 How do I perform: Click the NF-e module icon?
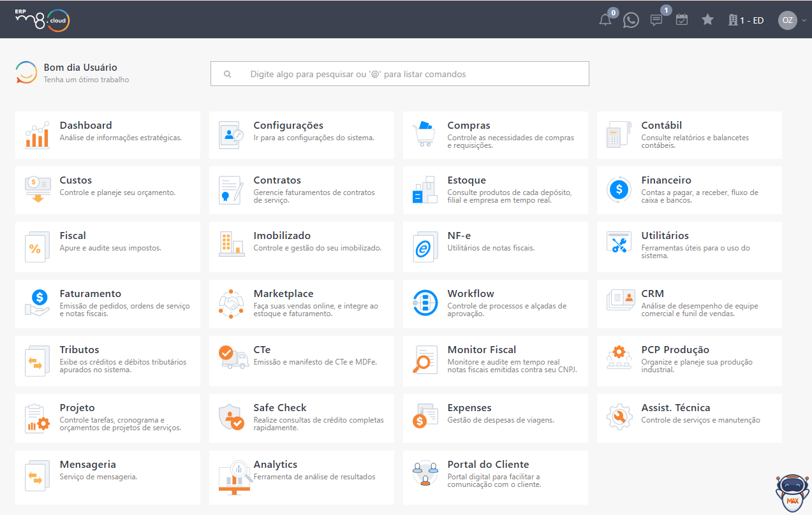pyautogui.click(x=424, y=247)
